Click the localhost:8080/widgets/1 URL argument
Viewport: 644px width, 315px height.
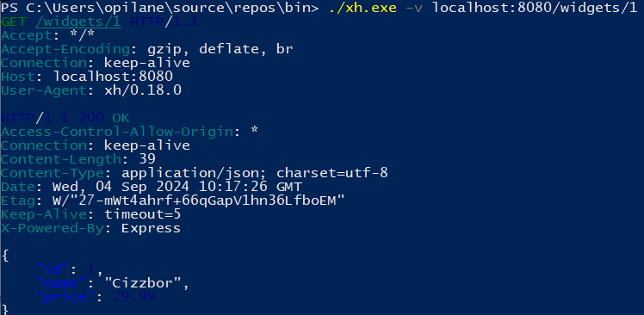tap(535, 8)
